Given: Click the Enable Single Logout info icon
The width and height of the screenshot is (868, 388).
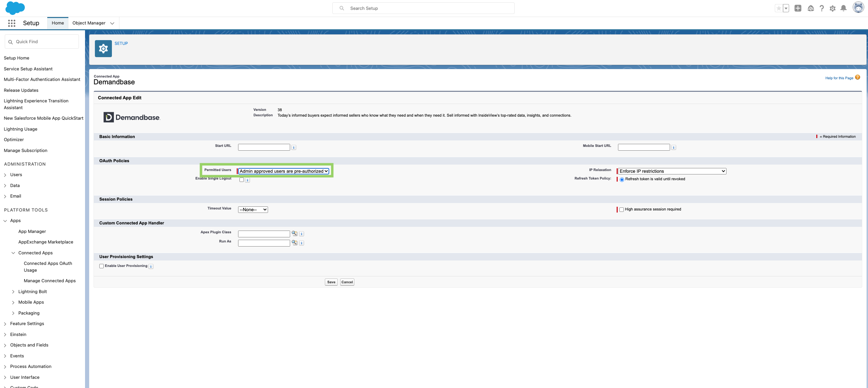Looking at the screenshot, I should tap(248, 180).
